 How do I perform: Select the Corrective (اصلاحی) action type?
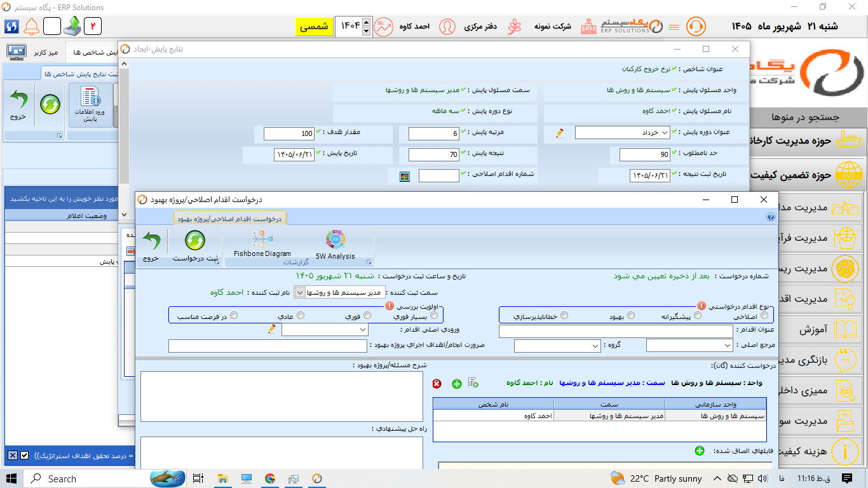tap(764, 315)
